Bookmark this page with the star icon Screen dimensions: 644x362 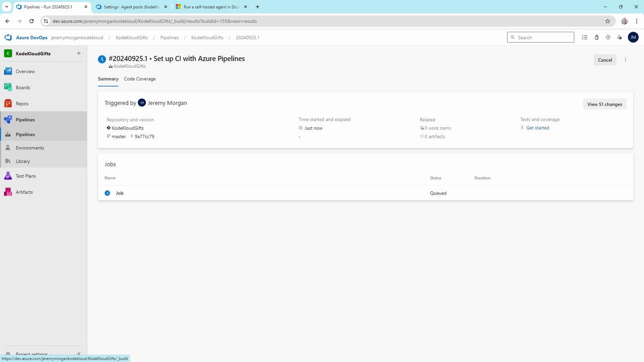pyautogui.click(x=608, y=21)
